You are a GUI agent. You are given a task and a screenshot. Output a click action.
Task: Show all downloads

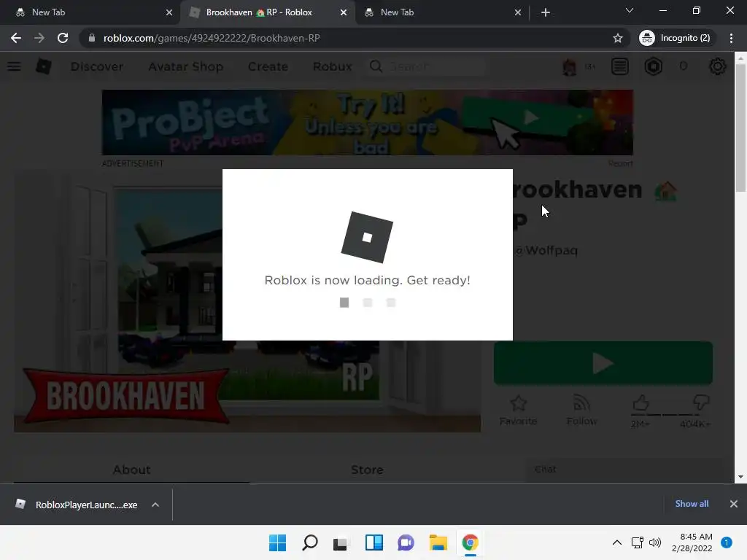tap(692, 504)
